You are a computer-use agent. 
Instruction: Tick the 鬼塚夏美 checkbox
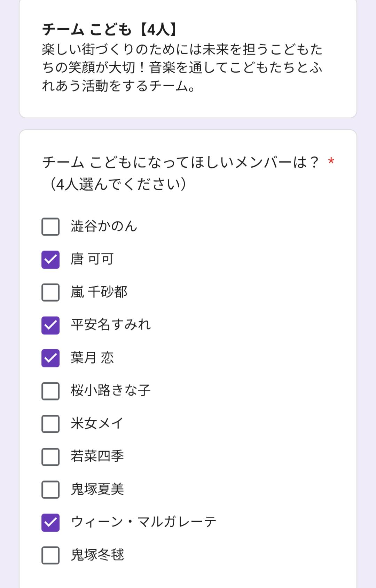(x=50, y=490)
